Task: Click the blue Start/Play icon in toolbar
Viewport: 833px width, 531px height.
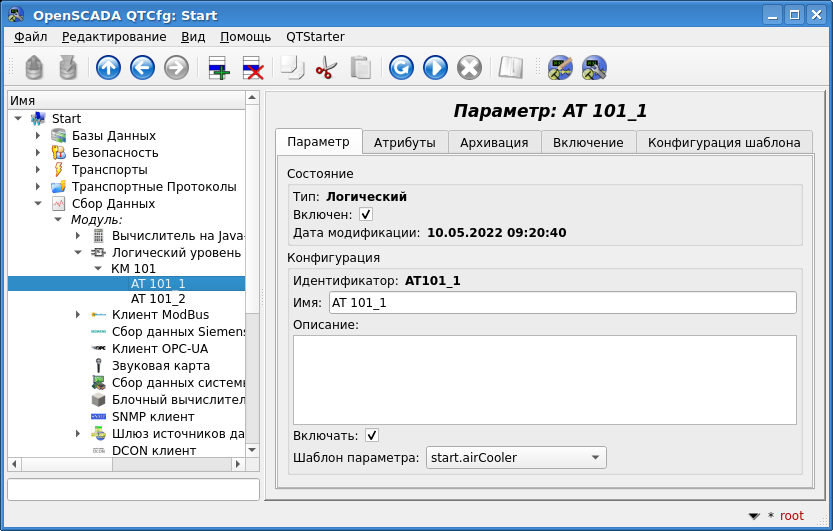Action: (x=435, y=68)
